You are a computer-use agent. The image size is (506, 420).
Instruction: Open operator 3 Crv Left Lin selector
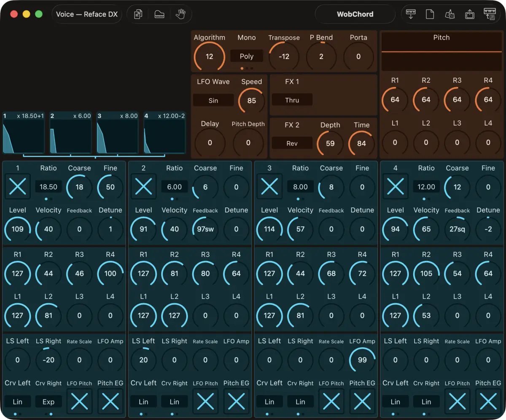(269, 401)
